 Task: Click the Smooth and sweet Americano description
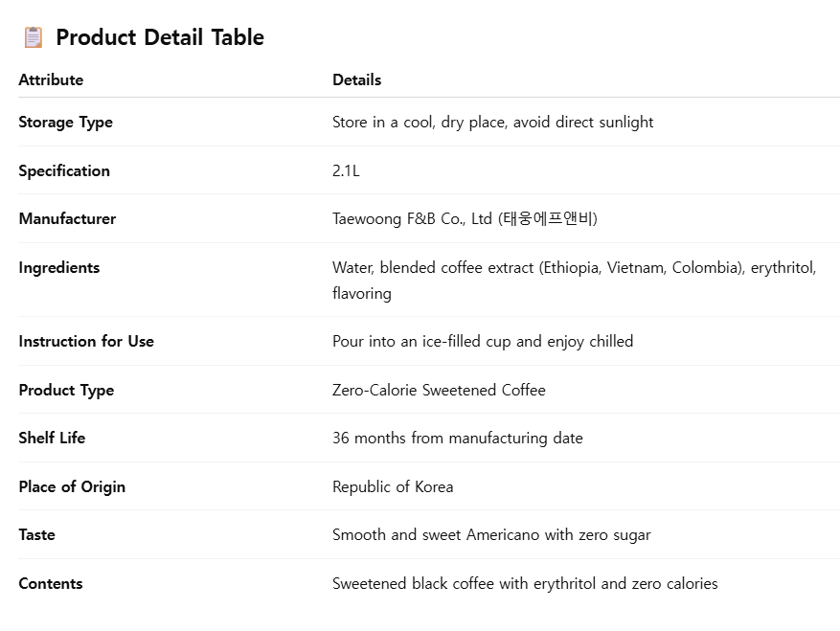click(491, 534)
